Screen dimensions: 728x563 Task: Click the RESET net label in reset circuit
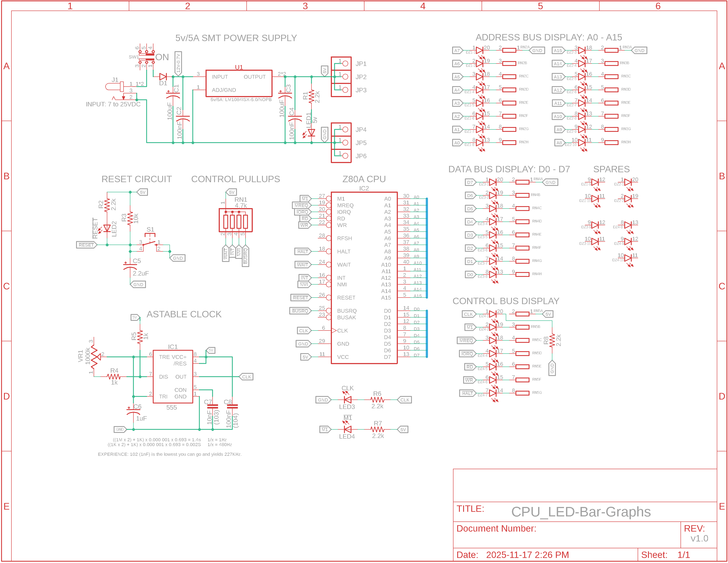pyautogui.click(x=86, y=245)
